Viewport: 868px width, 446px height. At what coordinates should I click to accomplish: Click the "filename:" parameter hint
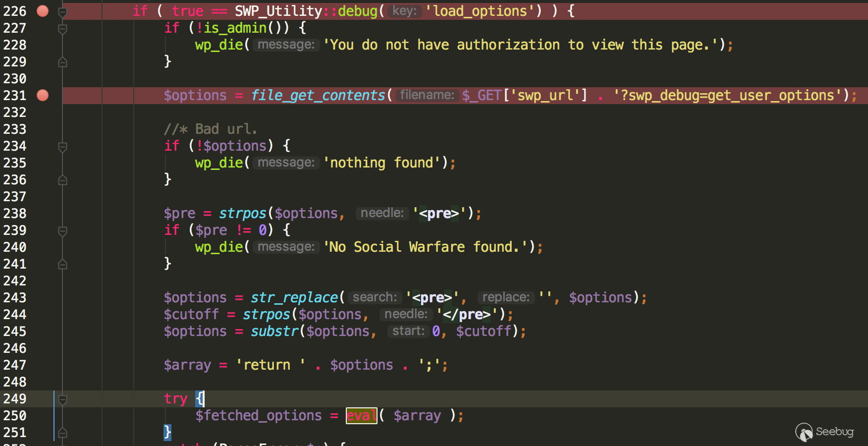(x=427, y=95)
